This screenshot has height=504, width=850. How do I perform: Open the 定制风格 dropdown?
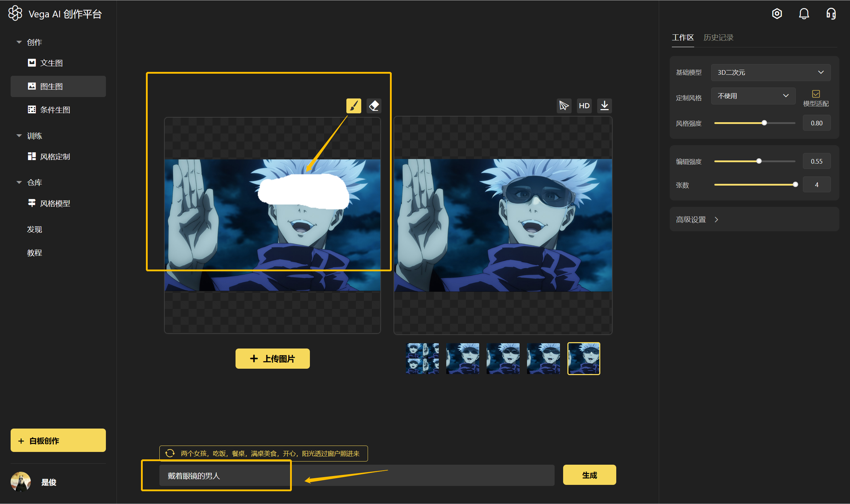click(753, 96)
